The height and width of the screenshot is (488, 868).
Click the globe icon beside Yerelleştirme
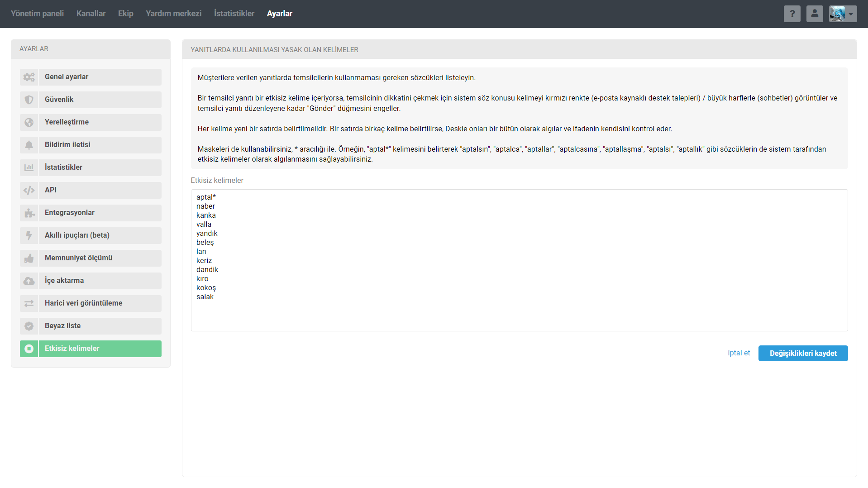click(x=29, y=122)
